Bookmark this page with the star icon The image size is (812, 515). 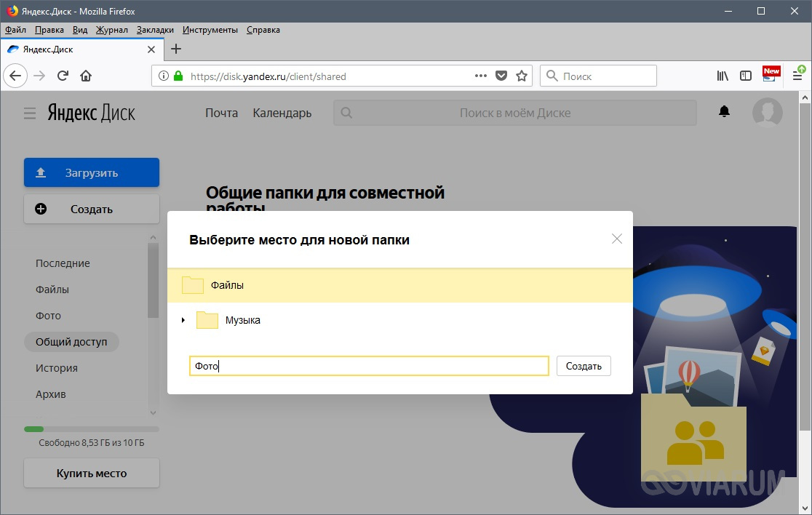coord(522,76)
